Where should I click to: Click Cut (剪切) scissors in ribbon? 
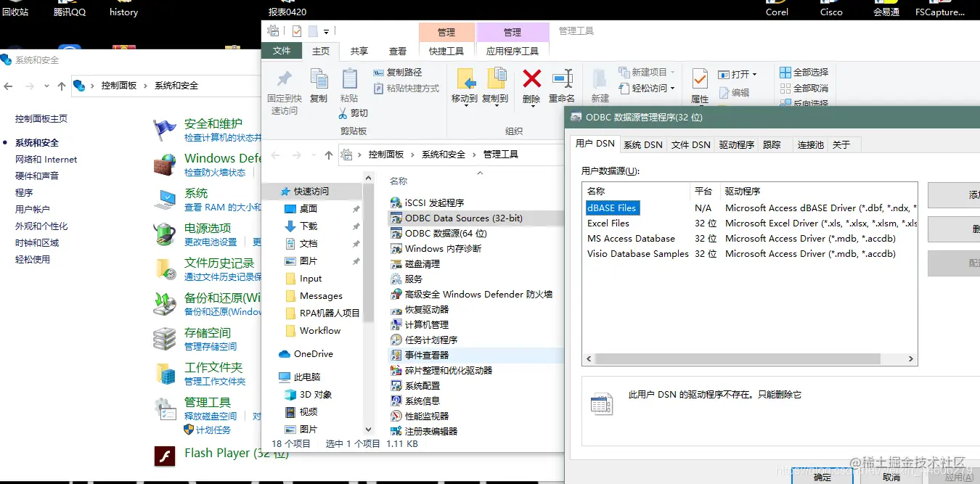point(354,113)
